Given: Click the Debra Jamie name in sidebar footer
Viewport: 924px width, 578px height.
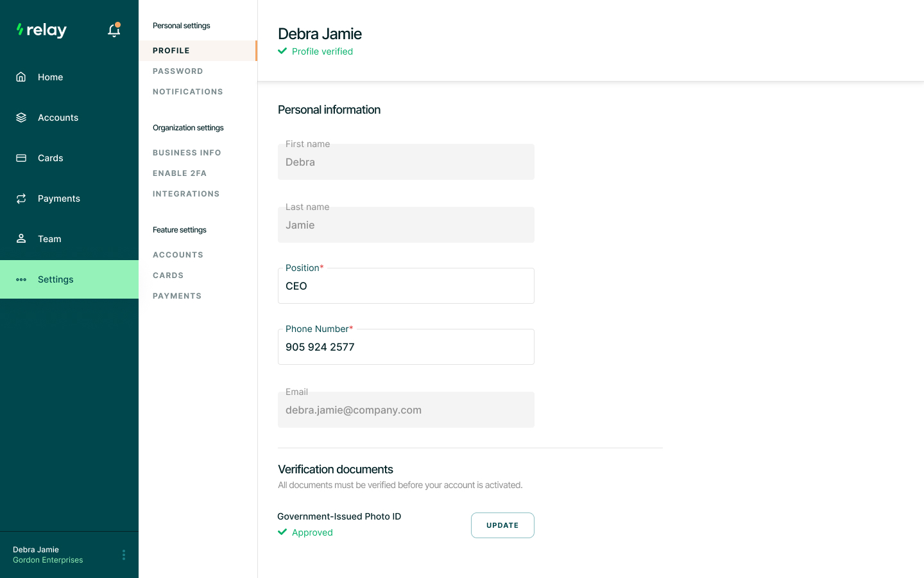Looking at the screenshot, I should pos(36,550).
